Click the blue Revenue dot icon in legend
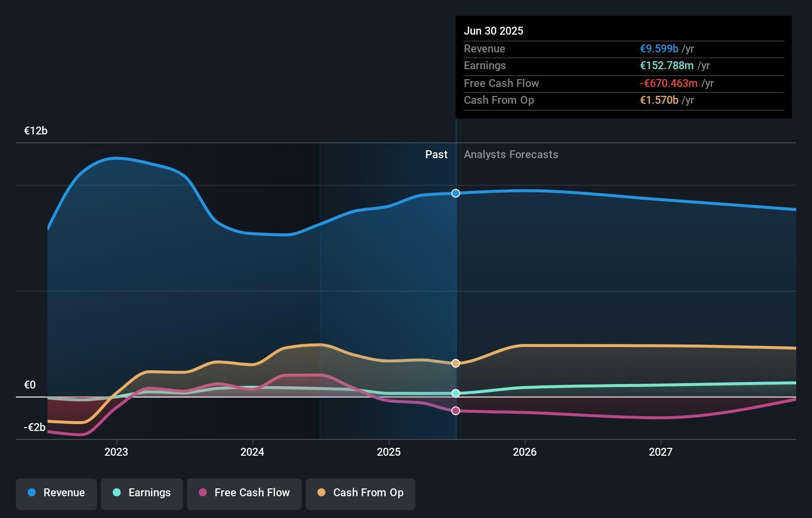Image resolution: width=812 pixels, height=518 pixels. [32, 493]
